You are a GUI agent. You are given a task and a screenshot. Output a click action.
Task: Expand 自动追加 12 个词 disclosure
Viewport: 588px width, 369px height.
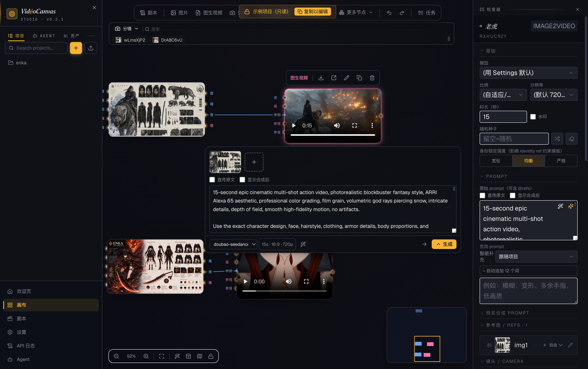528,271
